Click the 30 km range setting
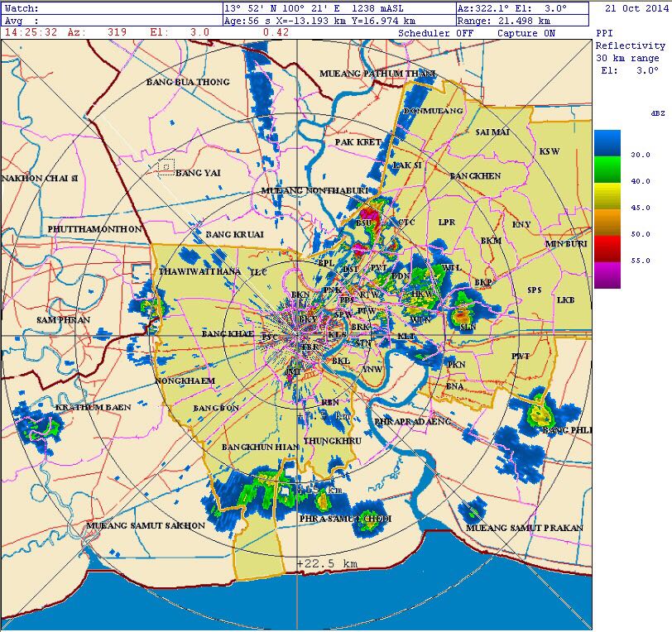 pyautogui.click(x=627, y=58)
